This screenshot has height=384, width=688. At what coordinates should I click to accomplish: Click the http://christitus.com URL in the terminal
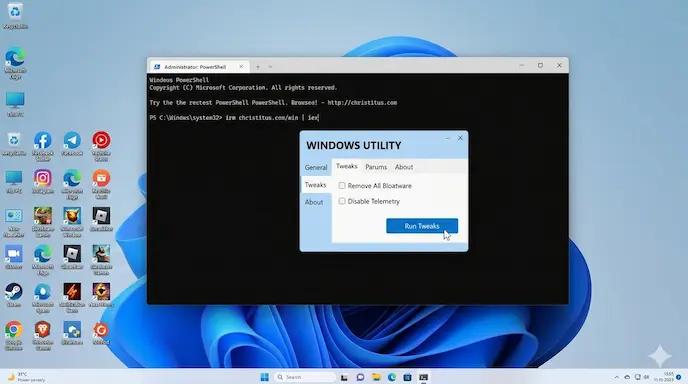coord(362,103)
